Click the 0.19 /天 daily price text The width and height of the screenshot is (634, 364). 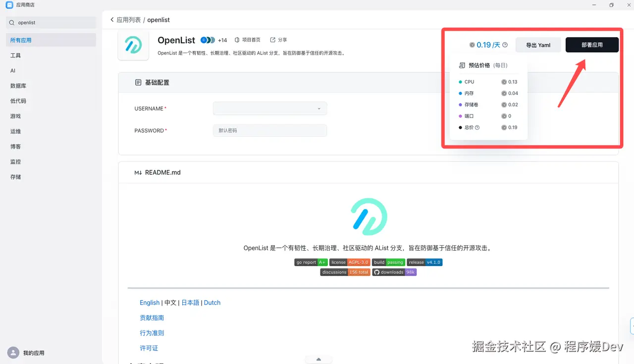click(x=488, y=45)
